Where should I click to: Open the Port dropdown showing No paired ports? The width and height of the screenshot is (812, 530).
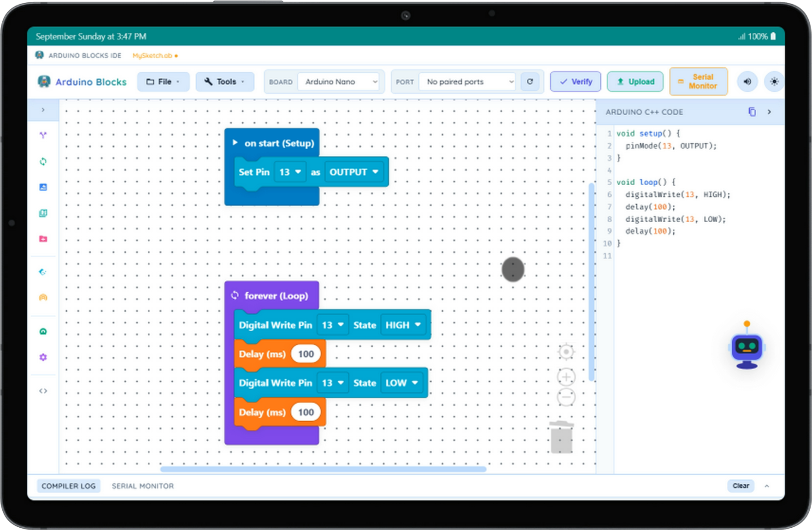click(467, 82)
